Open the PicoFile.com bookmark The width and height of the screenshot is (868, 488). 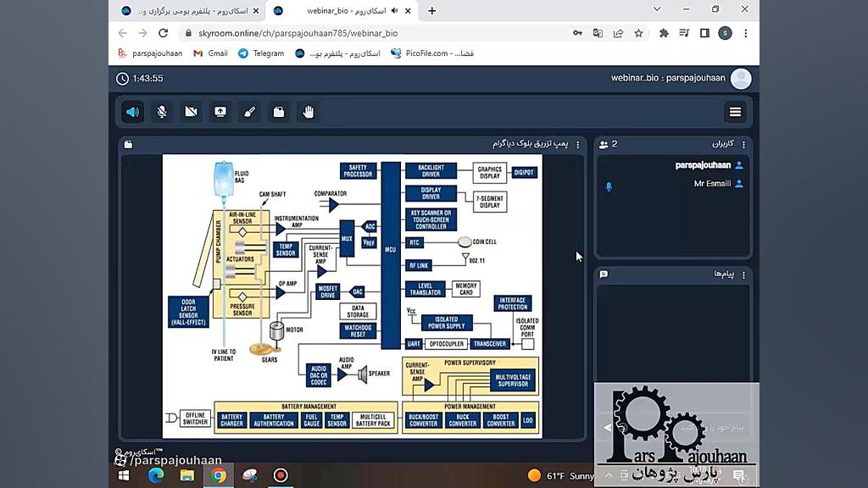click(432, 53)
